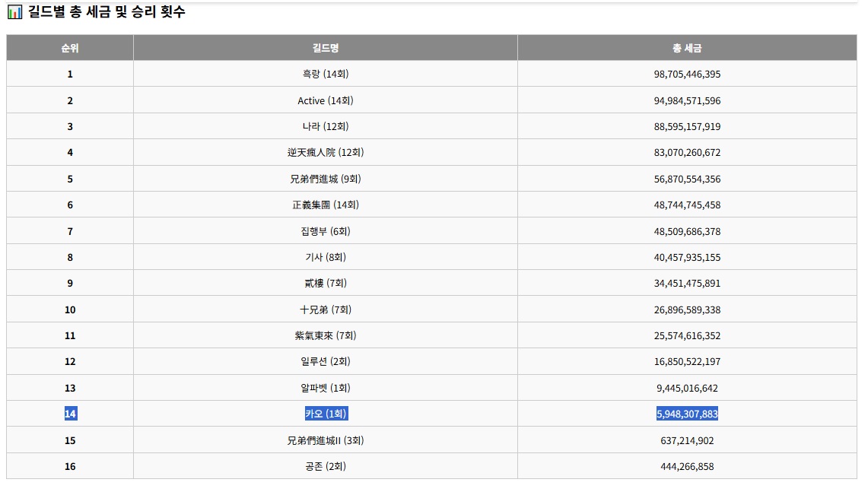Click tax amount 9,445,016,642
Image resolution: width=868 pixels, height=492 pixels.
pos(687,389)
